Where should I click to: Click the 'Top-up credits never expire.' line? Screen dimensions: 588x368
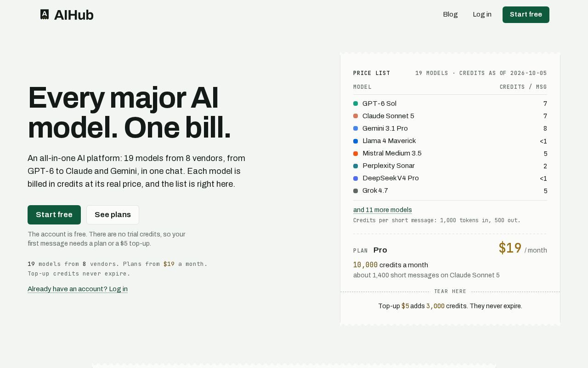click(x=79, y=273)
